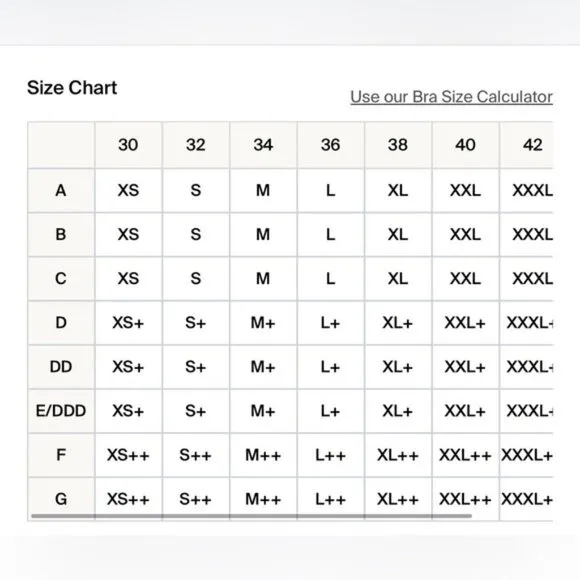
Task: Select the 32 band size column header
Action: (196, 145)
